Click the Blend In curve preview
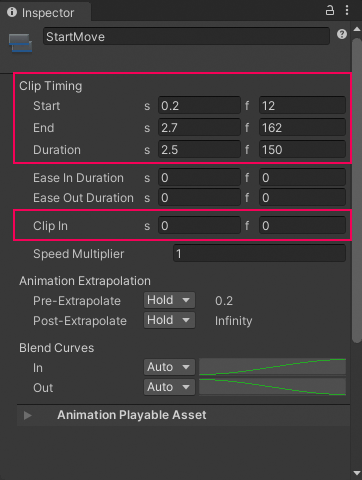This screenshot has height=480, width=362. coord(272,367)
